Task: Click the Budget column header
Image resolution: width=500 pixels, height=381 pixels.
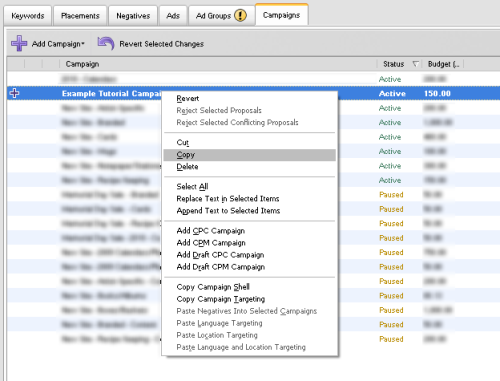Action: tap(443, 64)
